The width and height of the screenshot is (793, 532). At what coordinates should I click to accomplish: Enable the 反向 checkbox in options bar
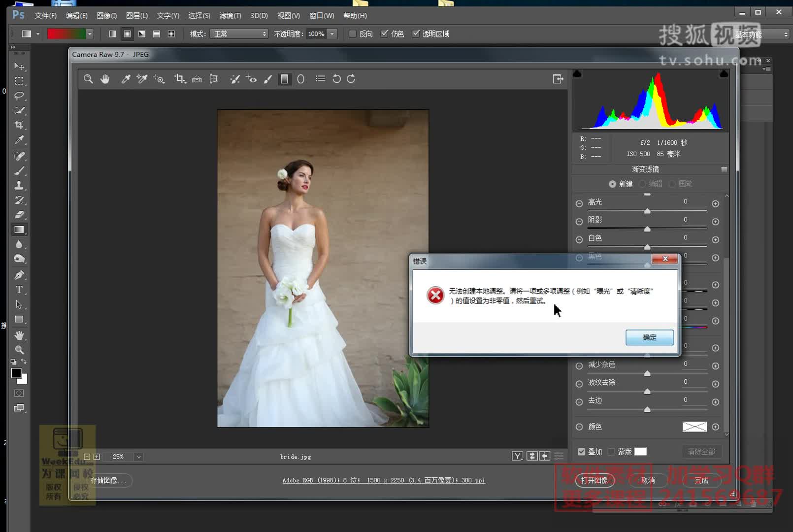(353, 34)
